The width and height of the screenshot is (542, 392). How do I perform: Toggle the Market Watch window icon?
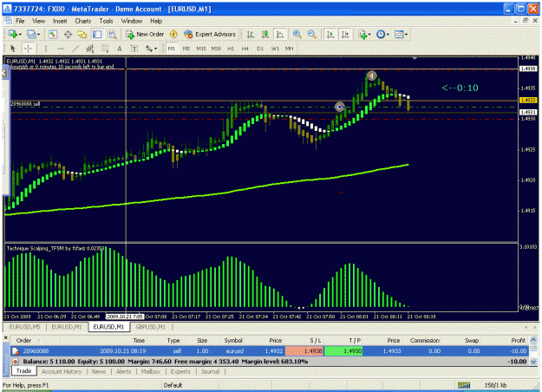53,34
